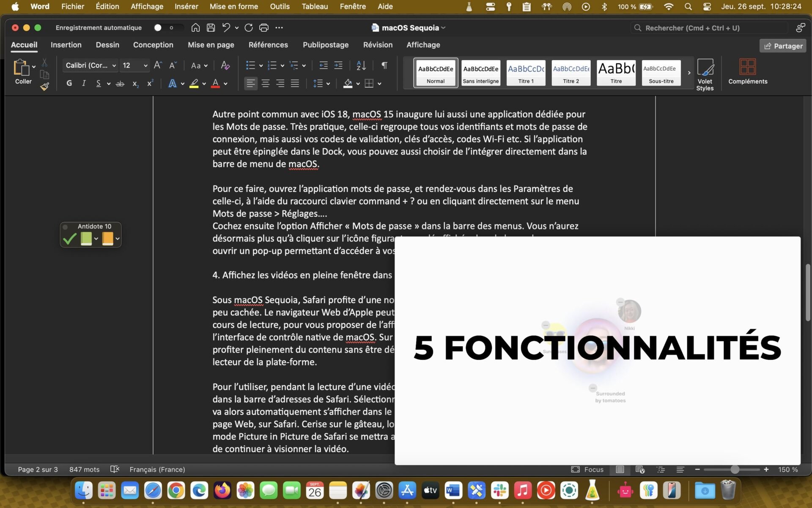Enable Focus mode in status bar
The image size is (812, 508).
587,469
